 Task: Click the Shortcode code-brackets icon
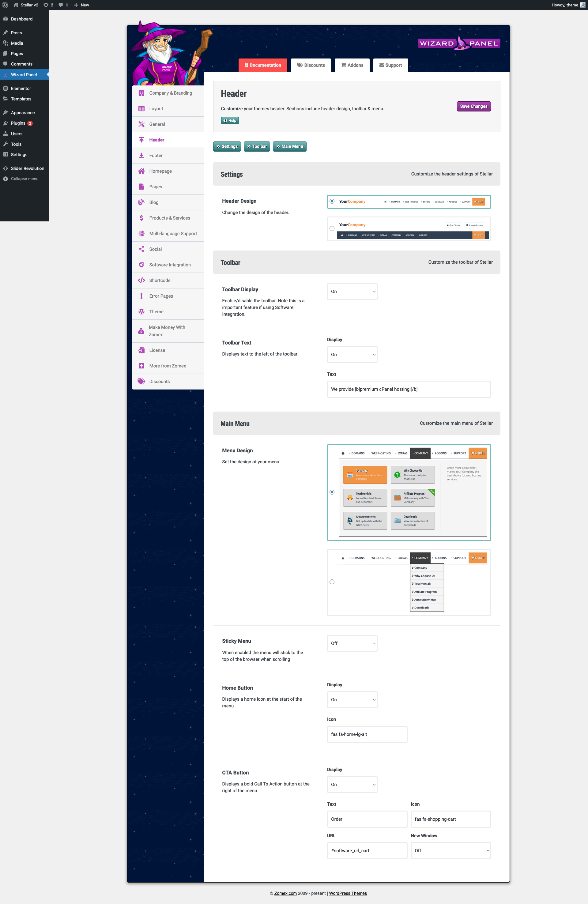141,280
